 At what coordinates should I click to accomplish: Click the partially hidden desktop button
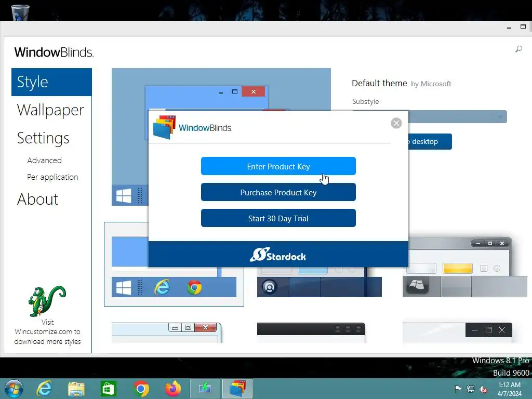(x=430, y=141)
